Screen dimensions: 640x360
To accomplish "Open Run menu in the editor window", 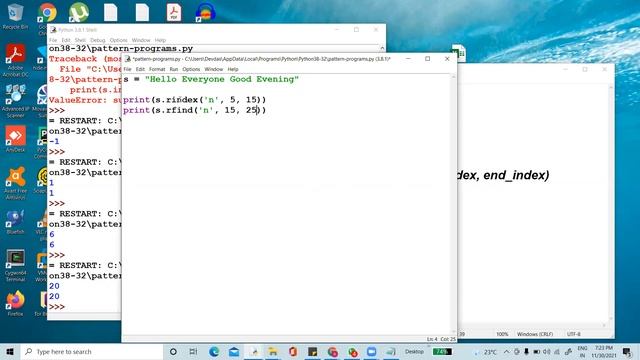I will (x=174, y=69).
